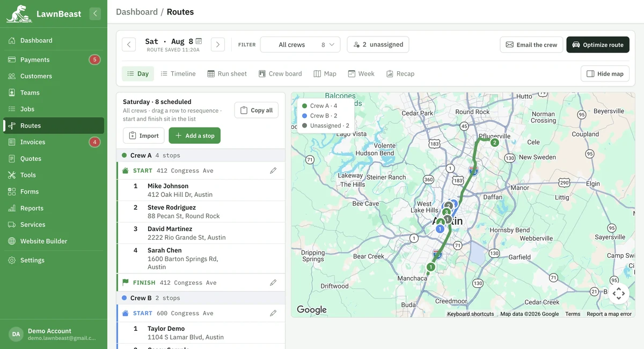Click Crew A green legend entry on map
The width and height of the screenshot is (644, 349).
tap(320, 106)
